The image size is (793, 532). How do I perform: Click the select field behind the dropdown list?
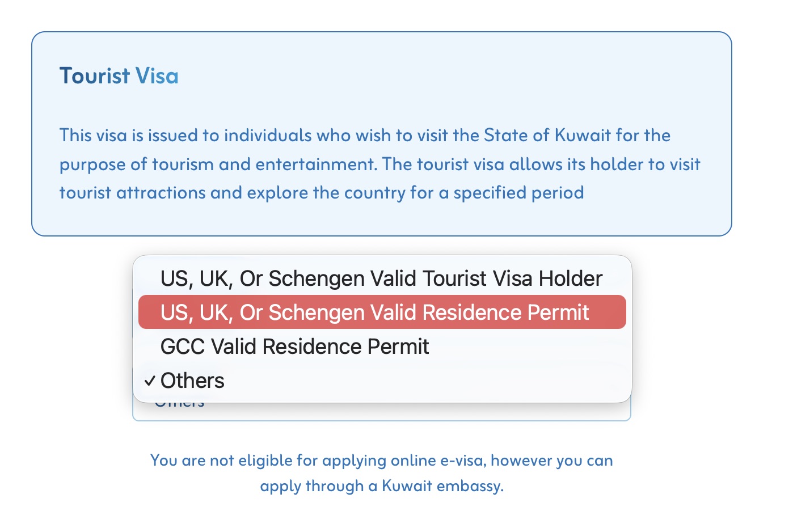click(x=397, y=412)
